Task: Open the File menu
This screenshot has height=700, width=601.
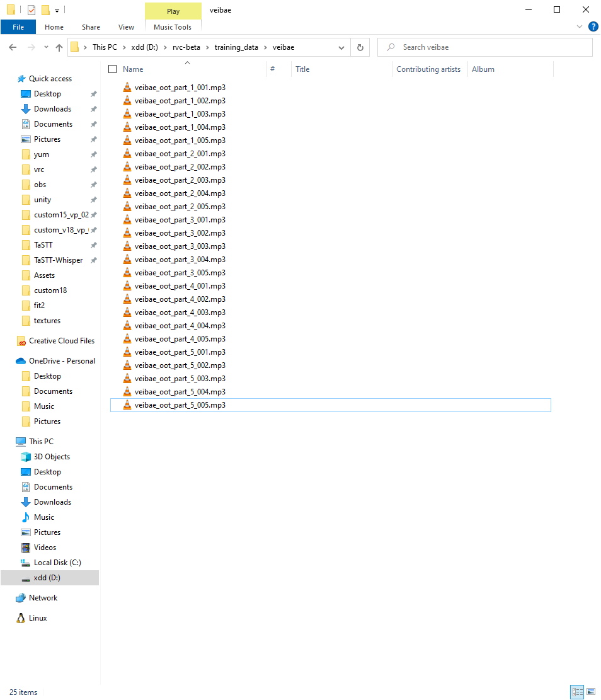Action: click(x=18, y=27)
